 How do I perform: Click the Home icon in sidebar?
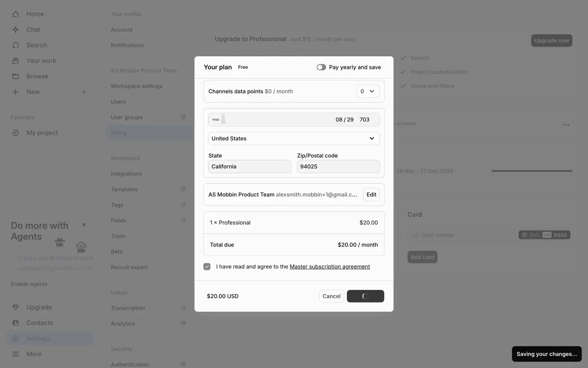[x=16, y=14]
